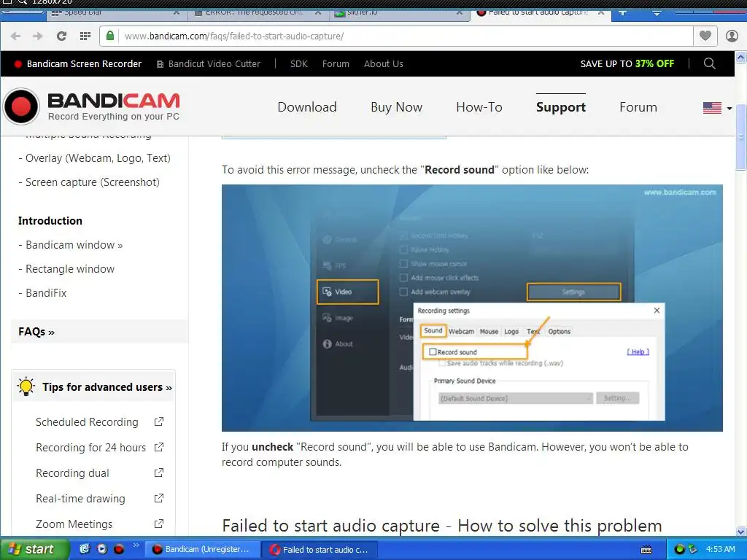Go forward using the browser forward arrow

38,36
